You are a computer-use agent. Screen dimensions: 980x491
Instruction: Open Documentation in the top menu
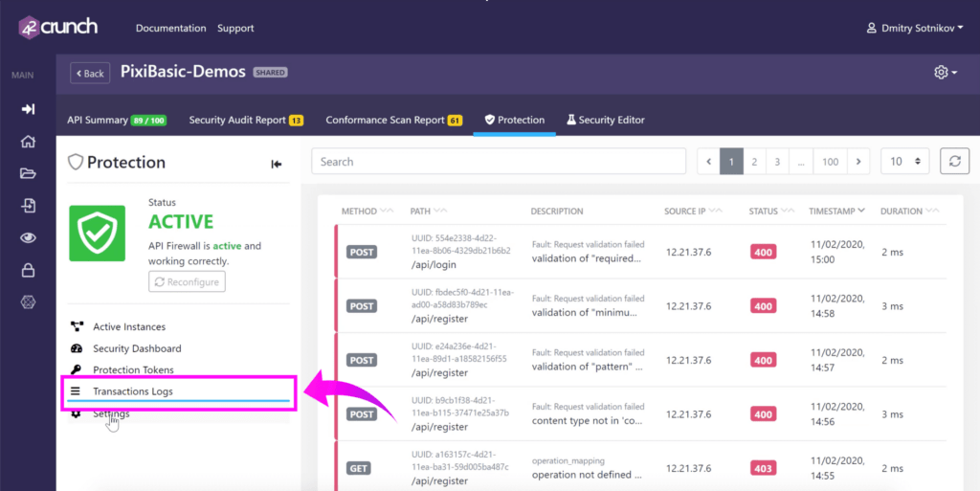[170, 28]
